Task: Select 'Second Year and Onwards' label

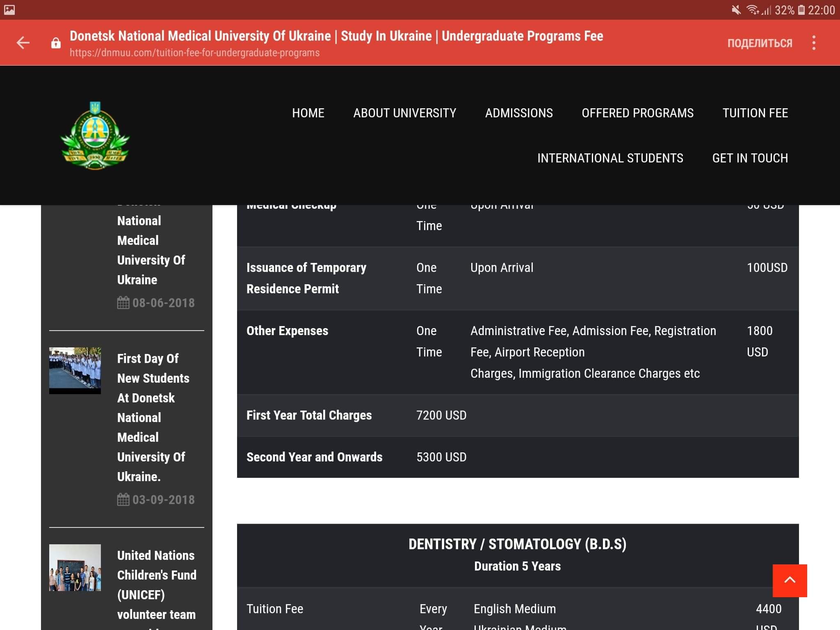Action: [314, 457]
